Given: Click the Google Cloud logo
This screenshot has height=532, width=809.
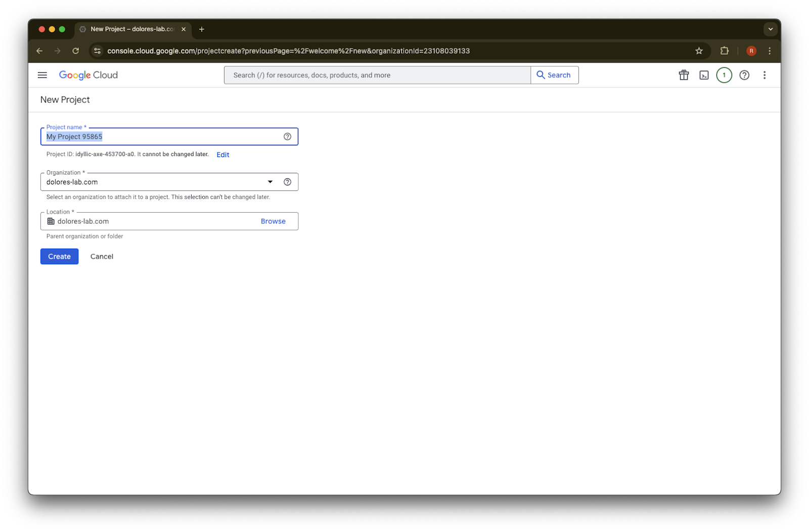Looking at the screenshot, I should pyautogui.click(x=88, y=75).
